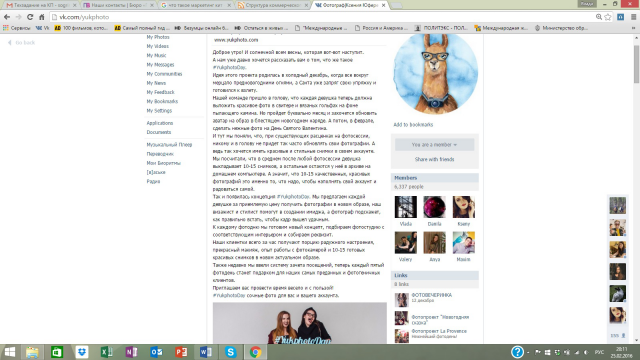This screenshot has height=360, width=640.
Task: Open My Music in VK sidebar
Action: tap(156, 56)
